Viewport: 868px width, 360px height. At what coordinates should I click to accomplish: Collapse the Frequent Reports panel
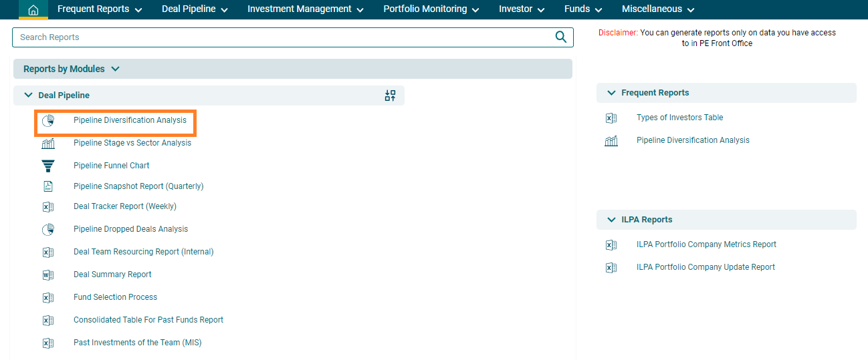pos(611,93)
